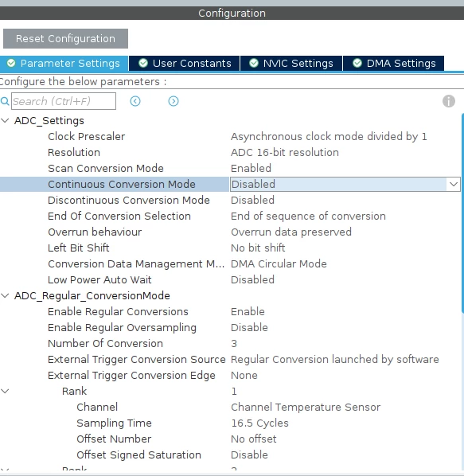Click External Trigger Conversion Edge None value

click(244, 375)
